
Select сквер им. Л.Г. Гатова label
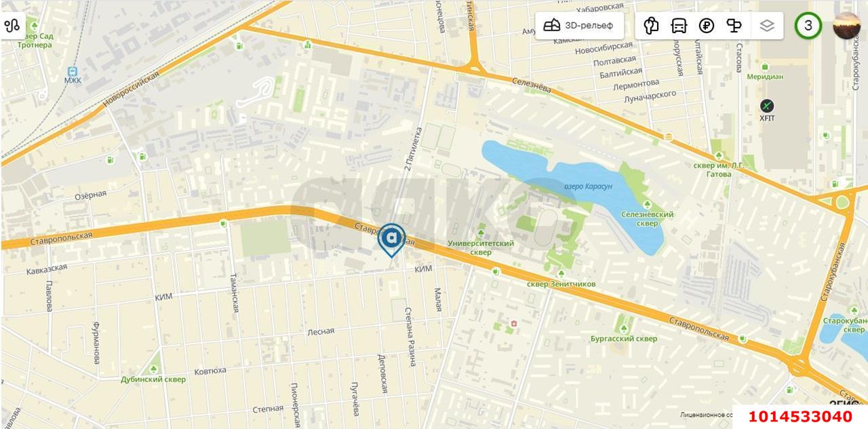[722, 169]
